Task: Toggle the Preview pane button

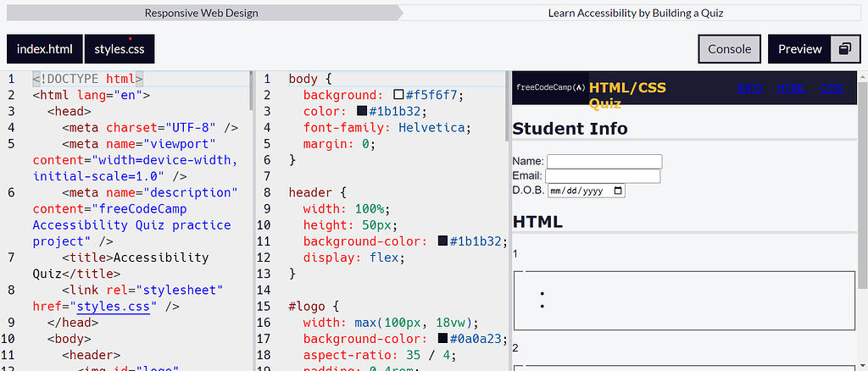Action: point(799,49)
